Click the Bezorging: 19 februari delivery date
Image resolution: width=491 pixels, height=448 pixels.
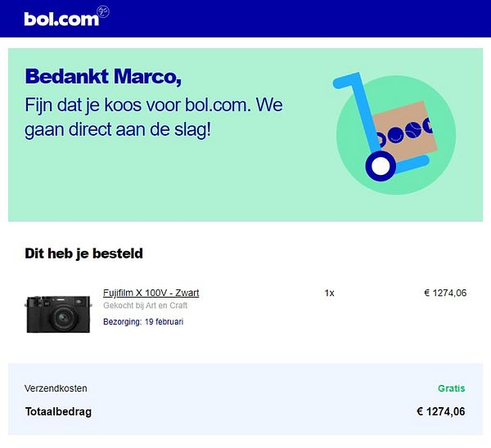click(143, 321)
